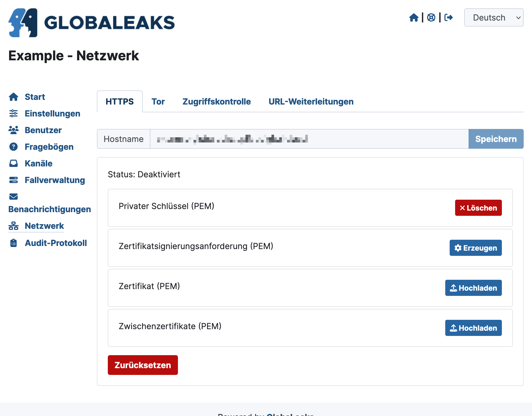Click the Netzwerk network icon
This screenshot has width=532, height=416.
[x=14, y=226]
